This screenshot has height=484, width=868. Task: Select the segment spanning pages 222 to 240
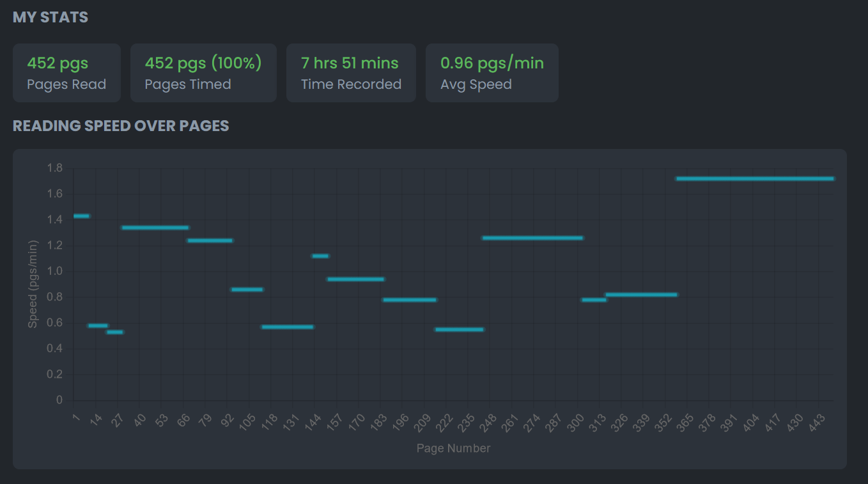pos(459,329)
